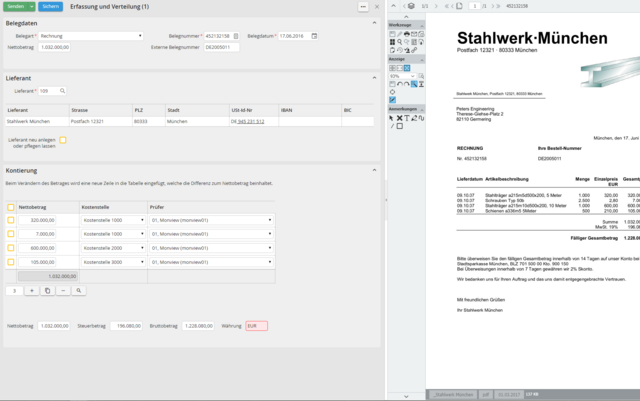Click the Lieferant search magnifier icon
640x401 pixels.
(x=62, y=91)
